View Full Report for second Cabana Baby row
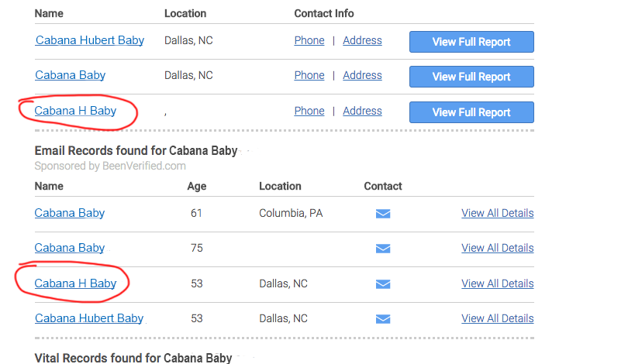Image resolution: width=635 pixels, height=364 pixels. pos(471,77)
